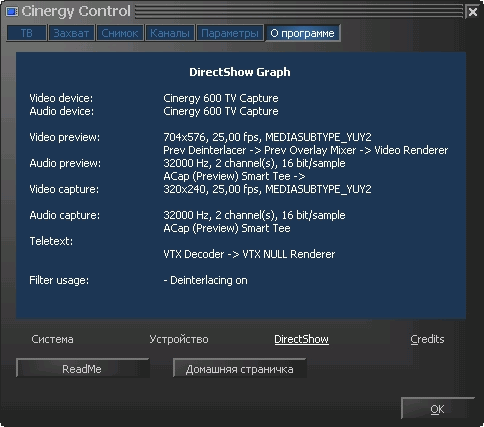Click the Teletext label
Viewport: 484px width, 427px height.
(51, 241)
